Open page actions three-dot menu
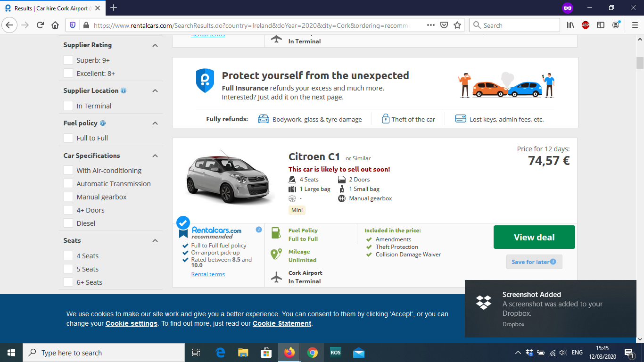 431,25
